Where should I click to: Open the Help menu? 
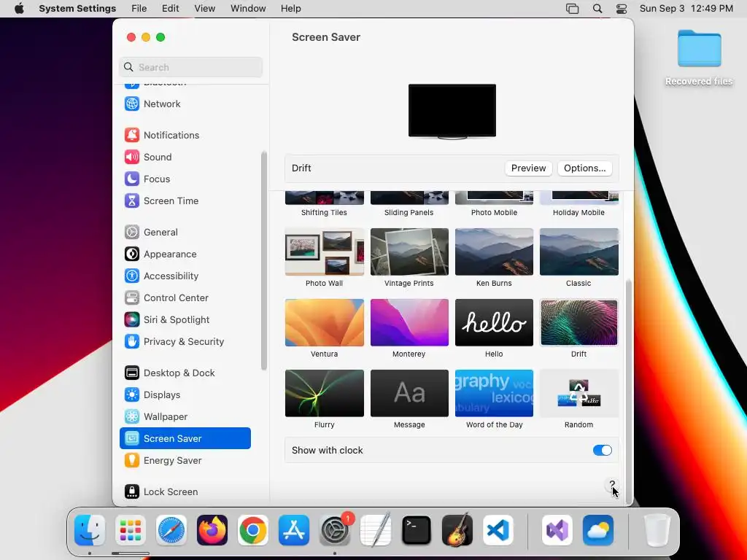click(290, 9)
